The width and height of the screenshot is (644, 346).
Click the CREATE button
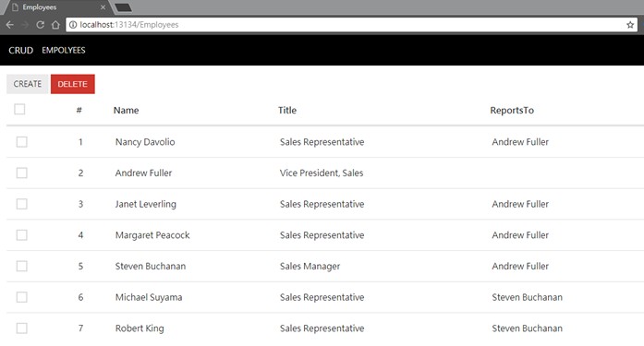tap(28, 84)
